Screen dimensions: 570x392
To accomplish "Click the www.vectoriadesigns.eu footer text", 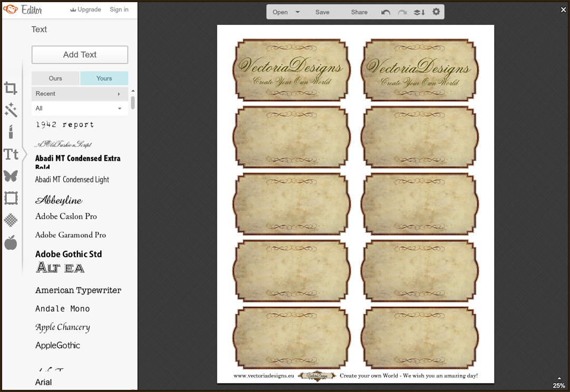I will pos(264,376).
